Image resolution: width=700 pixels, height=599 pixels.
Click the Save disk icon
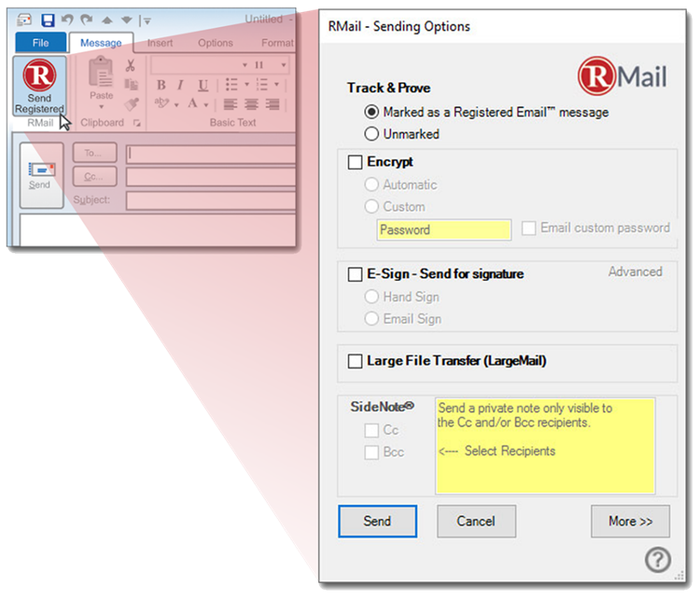[x=48, y=20]
